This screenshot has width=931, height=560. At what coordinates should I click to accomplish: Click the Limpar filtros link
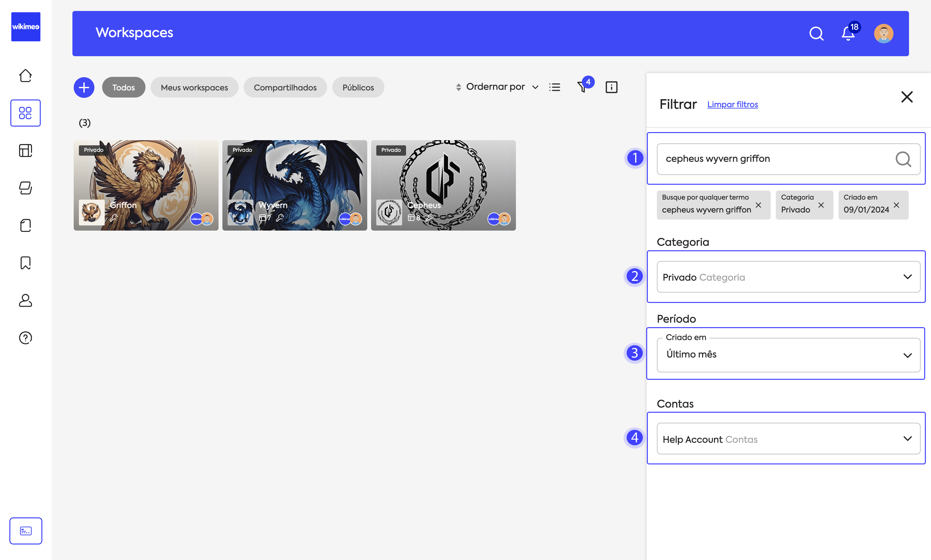732,105
